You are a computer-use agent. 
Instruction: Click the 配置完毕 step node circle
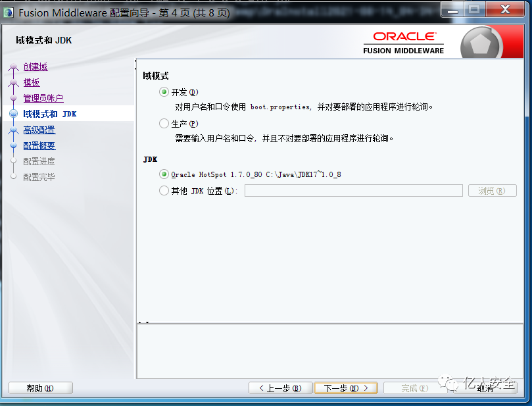tap(14, 176)
